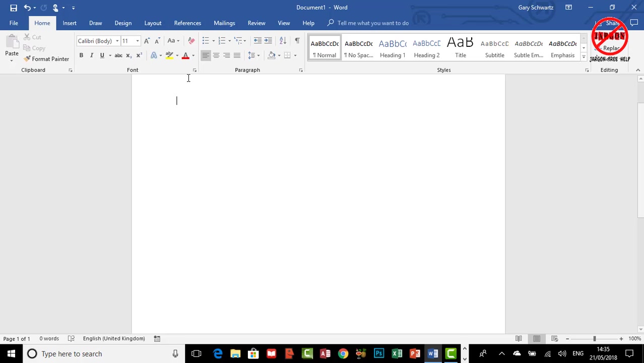
Task: Apply bold formatting
Action: pyautogui.click(x=81, y=55)
